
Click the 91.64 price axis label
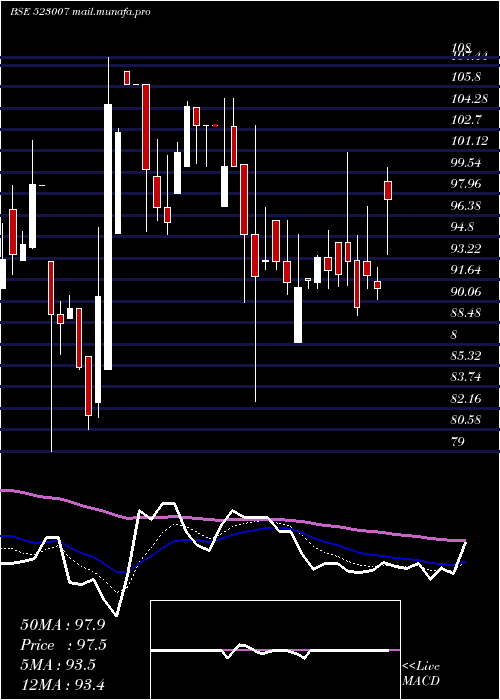coord(466,270)
